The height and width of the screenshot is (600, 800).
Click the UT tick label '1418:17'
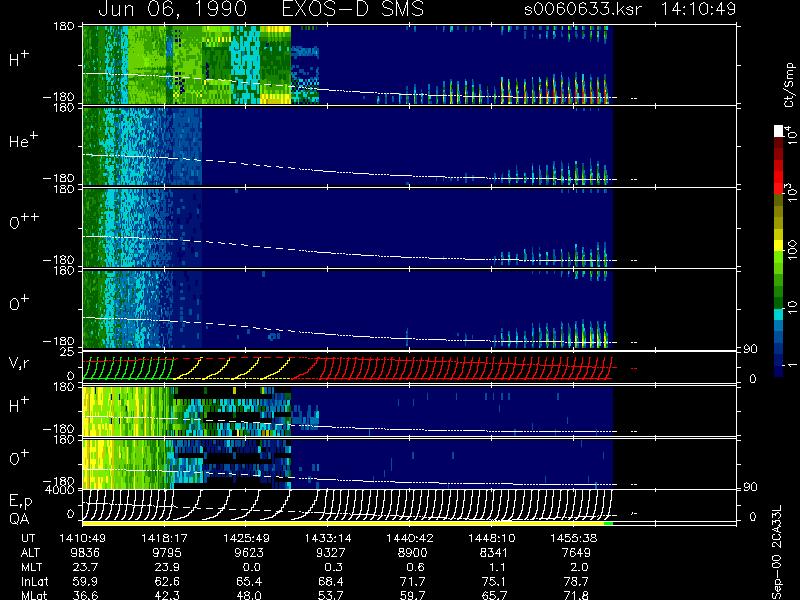coord(164,538)
